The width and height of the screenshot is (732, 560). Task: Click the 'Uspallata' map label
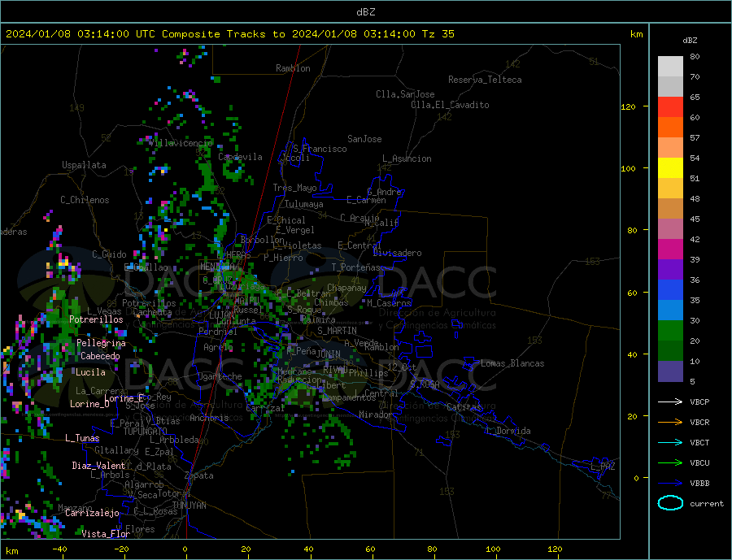coord(84,165)
